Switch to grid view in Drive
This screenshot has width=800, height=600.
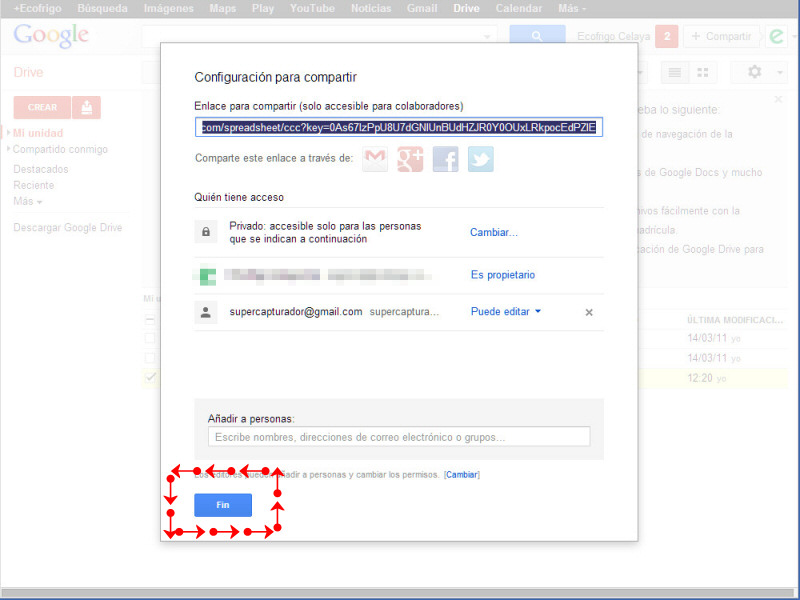(x=703, y=72)
